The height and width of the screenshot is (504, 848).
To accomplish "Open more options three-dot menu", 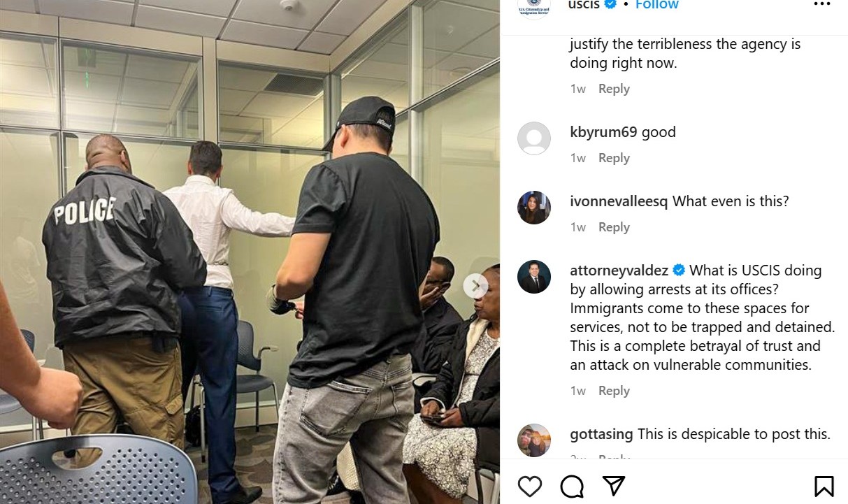I will 822,4.
